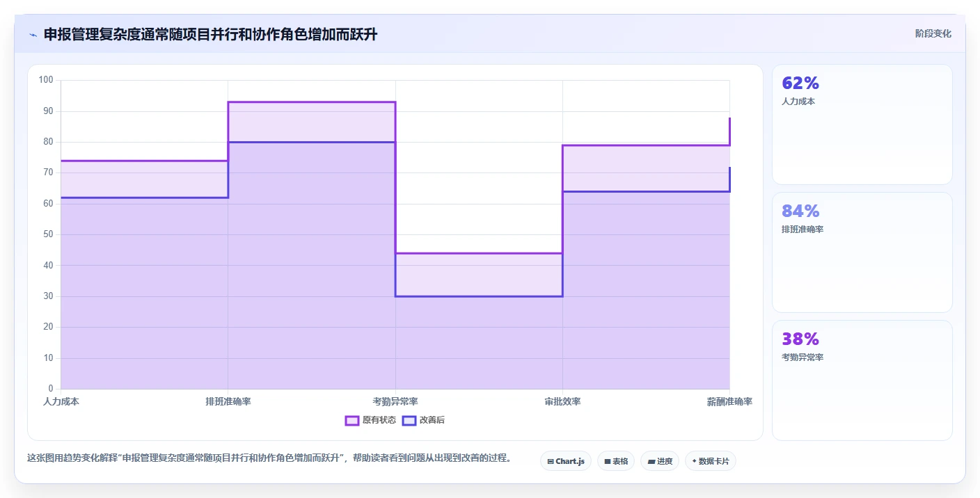The width and height of the screenshot is (980, 498).
Task: Click the title 申报管理复杂度通常随项目并行和协作角色增加而跃升
Action: tap(210, 35)
